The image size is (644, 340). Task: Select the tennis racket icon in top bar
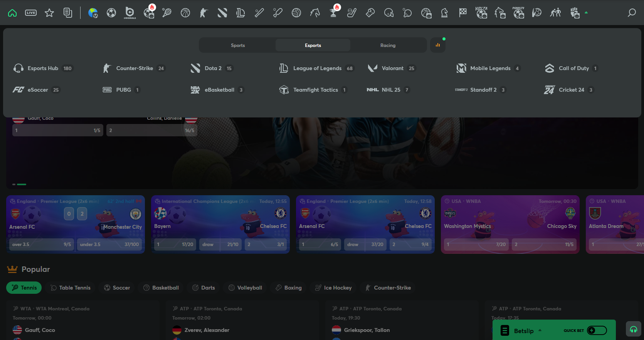(x=167, y=13)
